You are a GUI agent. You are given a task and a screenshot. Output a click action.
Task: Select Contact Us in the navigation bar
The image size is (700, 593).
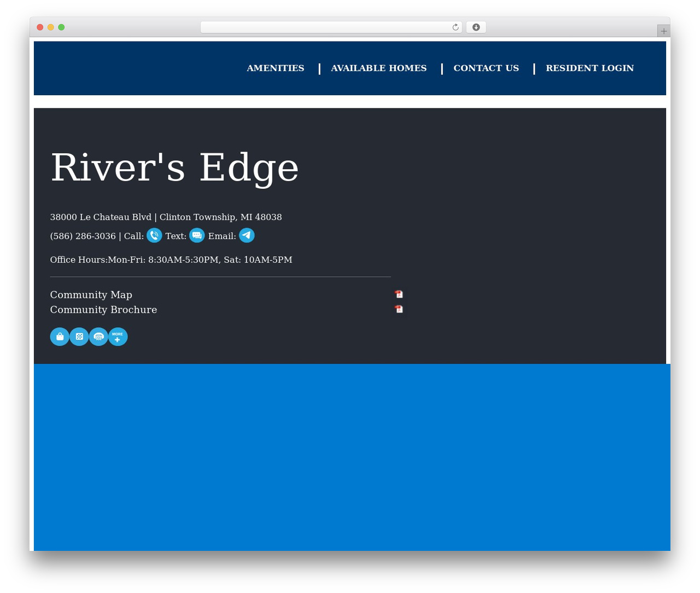486,68
